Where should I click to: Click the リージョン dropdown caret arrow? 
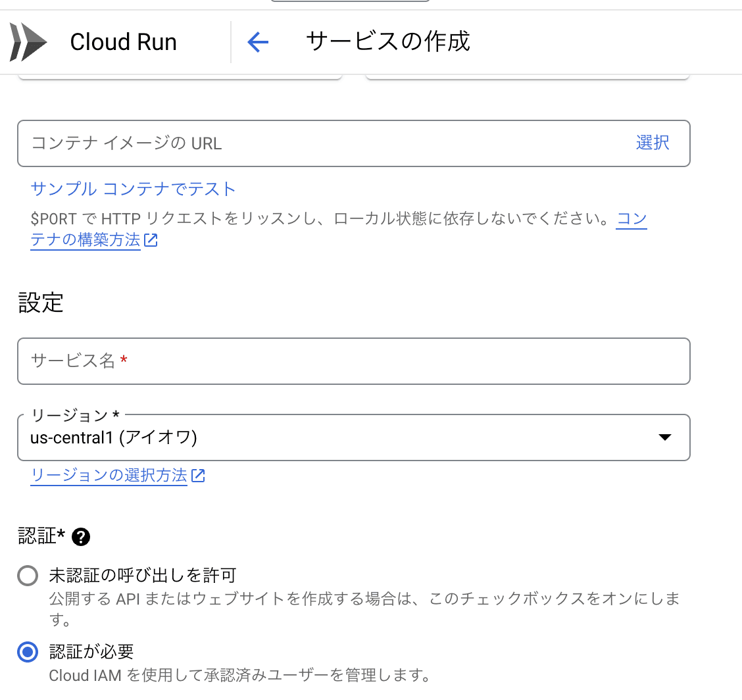point(665,438)
